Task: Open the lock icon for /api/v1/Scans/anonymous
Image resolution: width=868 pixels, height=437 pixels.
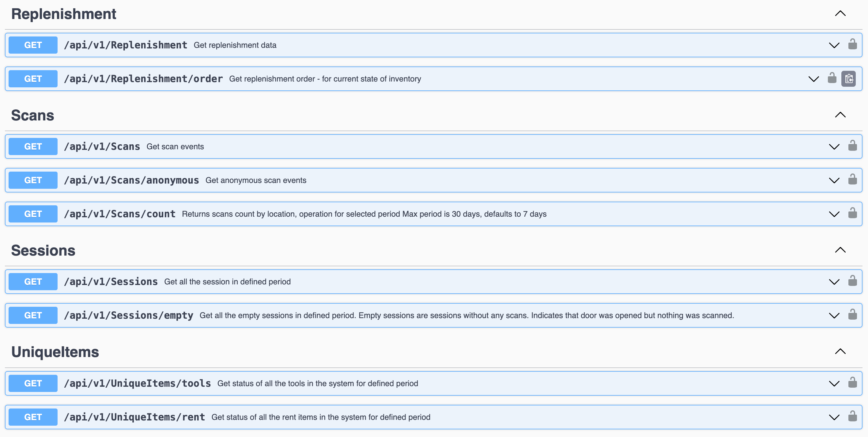Action: (852, 179)
